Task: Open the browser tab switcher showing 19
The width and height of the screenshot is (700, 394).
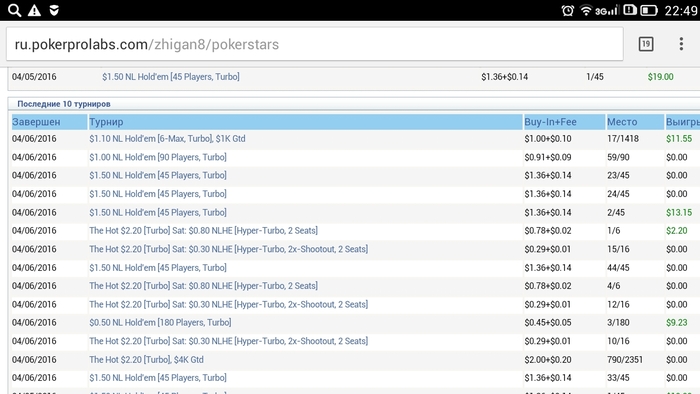Action: coord(646,44)
